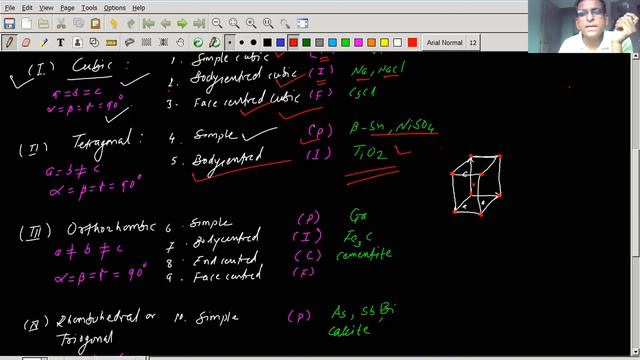The height and width of the screenshot is (360, 640).
Task: Click the vertical scrollbar down arrow
Action: point(636,351)
